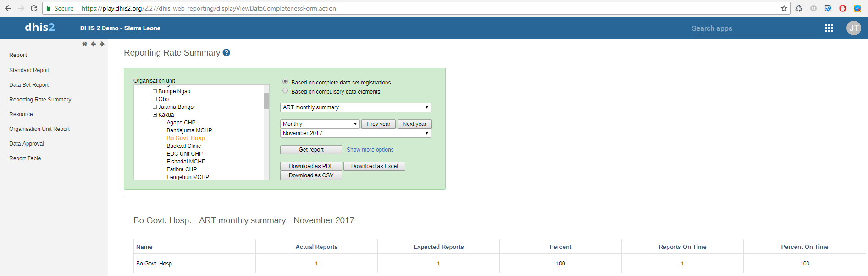
Task: Open Reporting Rate Summary in sidebar
Action: click(x=40, y=100)
